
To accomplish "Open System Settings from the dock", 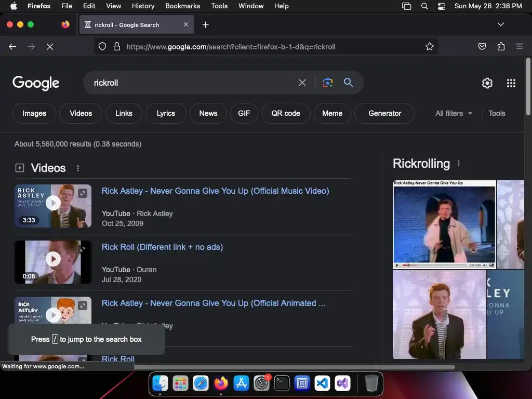I will 262,383.
